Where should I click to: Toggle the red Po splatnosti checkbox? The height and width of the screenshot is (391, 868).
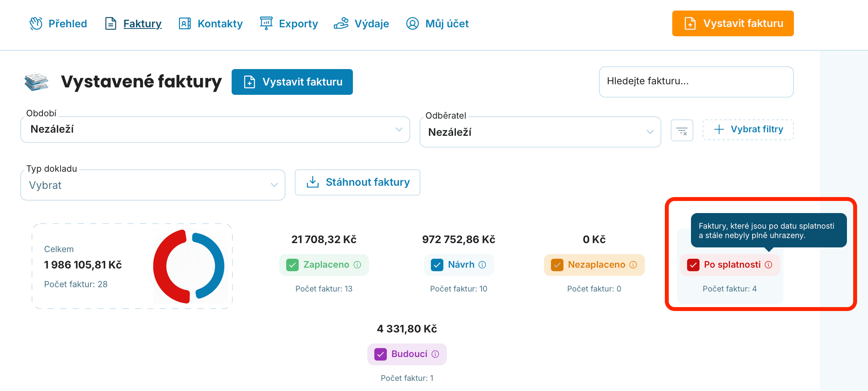point(693,265)
